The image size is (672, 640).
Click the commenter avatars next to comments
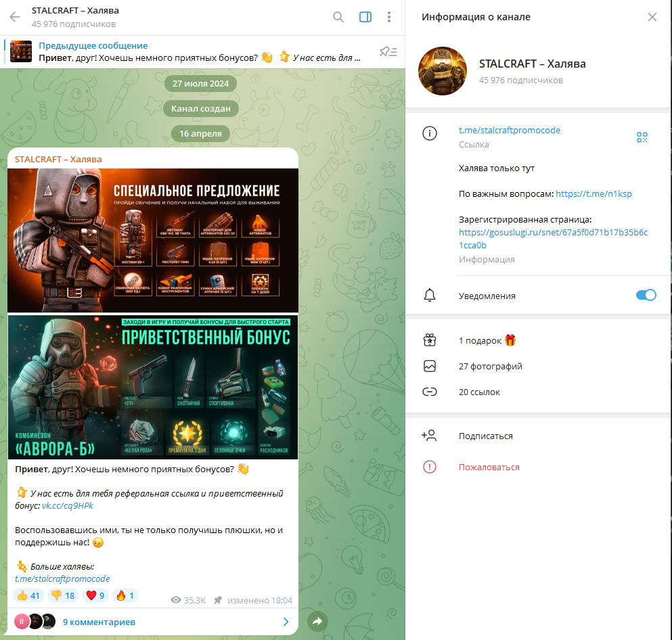pos(35,621)
